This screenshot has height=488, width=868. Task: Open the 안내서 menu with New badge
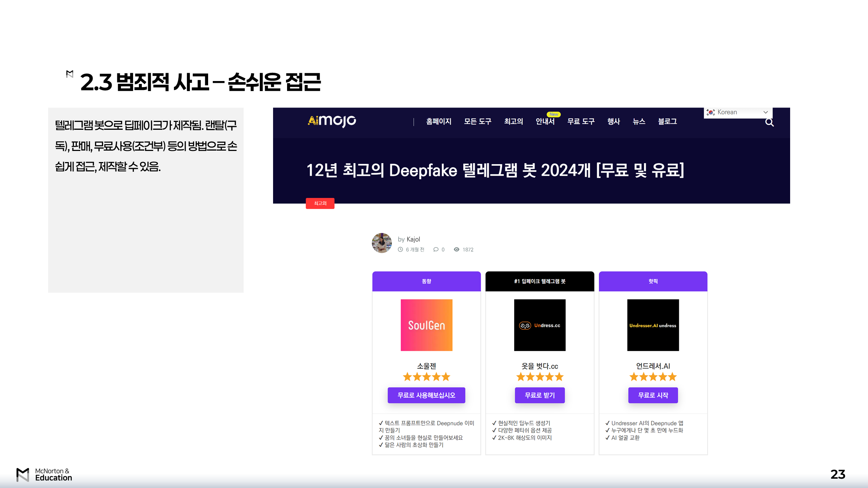tap(545, 122)
